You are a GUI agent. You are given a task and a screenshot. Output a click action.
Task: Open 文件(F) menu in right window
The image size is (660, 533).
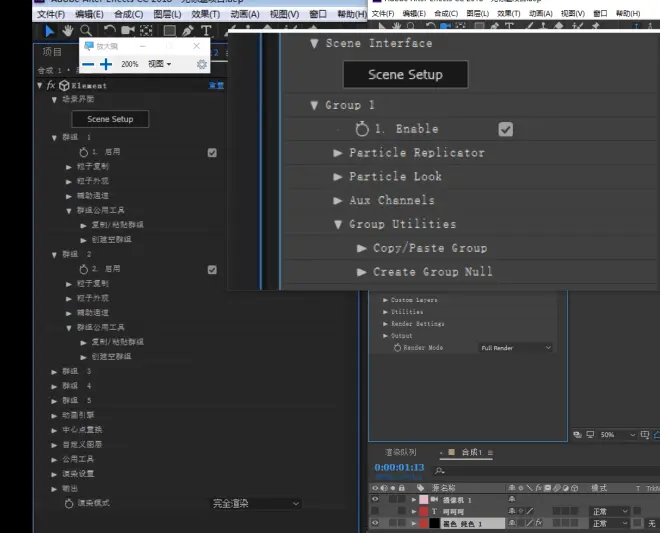click(383, 13)
